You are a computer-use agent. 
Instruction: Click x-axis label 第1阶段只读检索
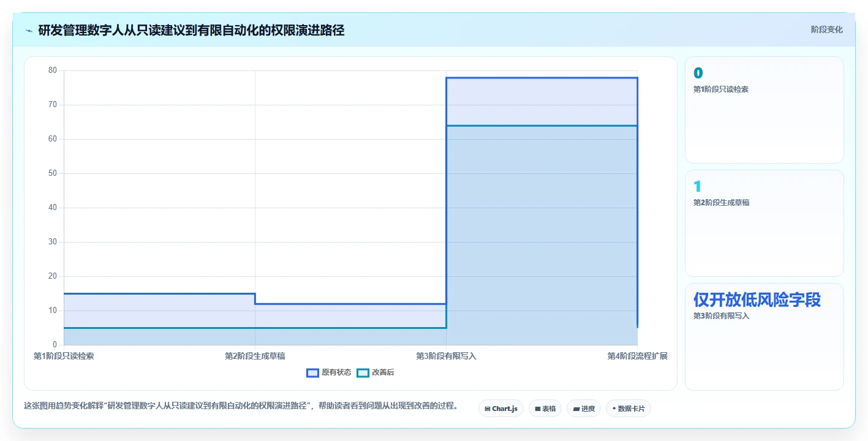tap(64, 356)
